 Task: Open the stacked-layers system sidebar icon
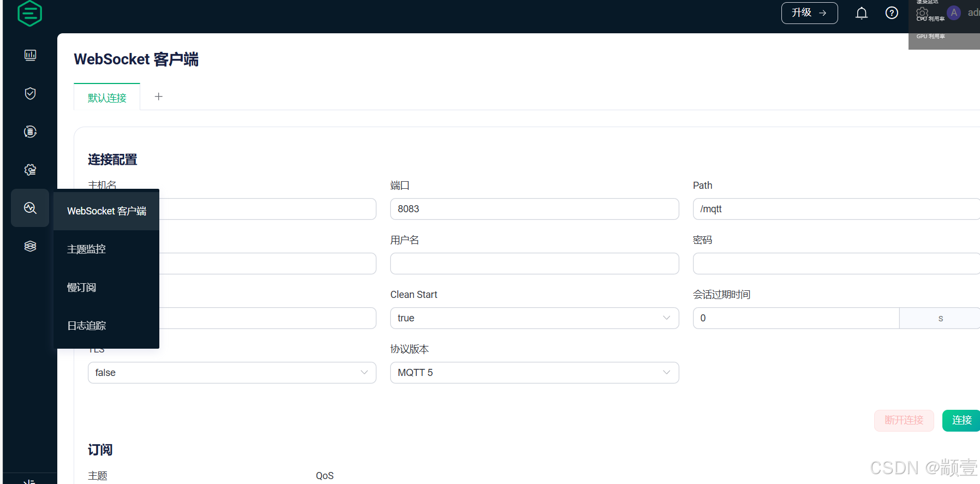tap(31, 246)
